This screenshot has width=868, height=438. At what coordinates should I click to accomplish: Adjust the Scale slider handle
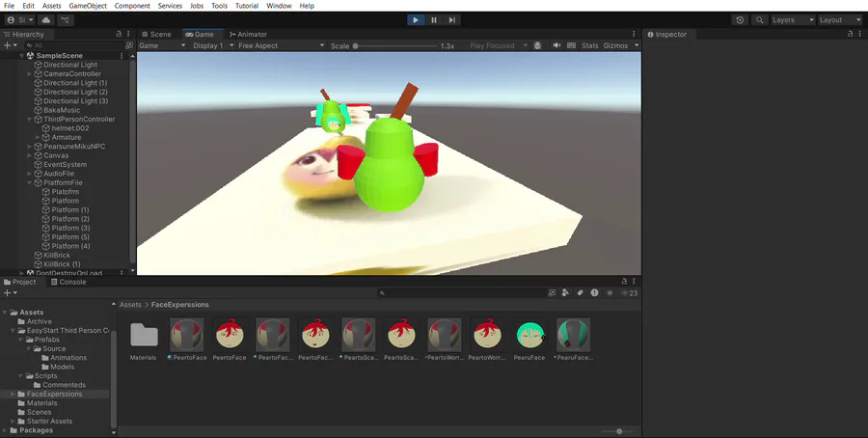coord(355,46)
